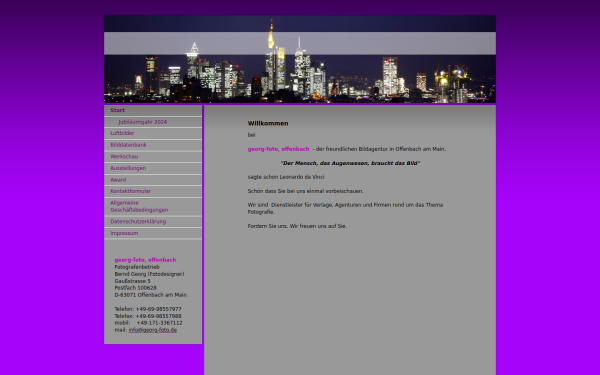Open Allgemeine Geschäftsbedingungen page
This screenshot has width=600, height=375.
point(153,207)
